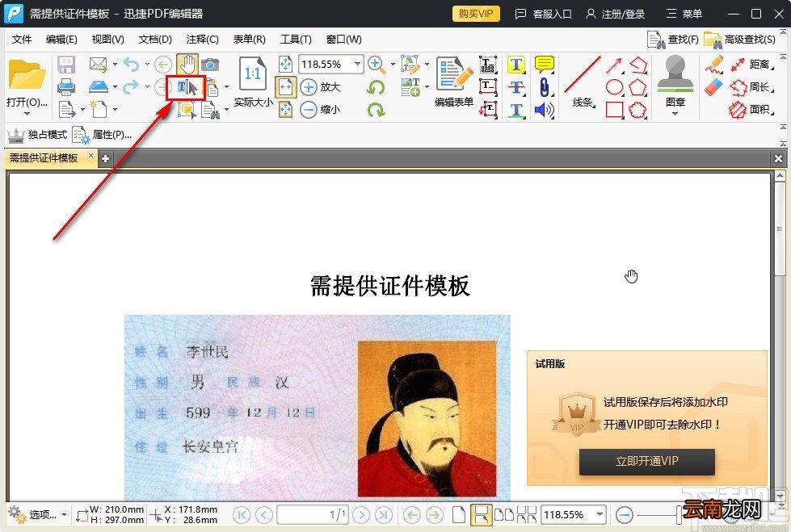Select the Underline text tool
Viewport: 791px width, 532px height.
pos(516,110)
